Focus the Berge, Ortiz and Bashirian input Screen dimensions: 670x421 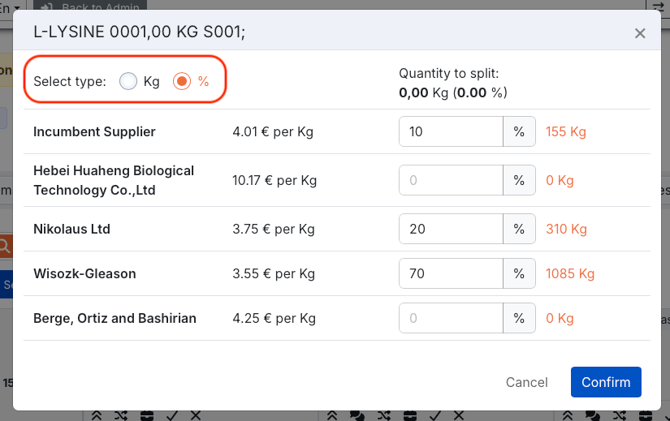(x=450, y=318)
